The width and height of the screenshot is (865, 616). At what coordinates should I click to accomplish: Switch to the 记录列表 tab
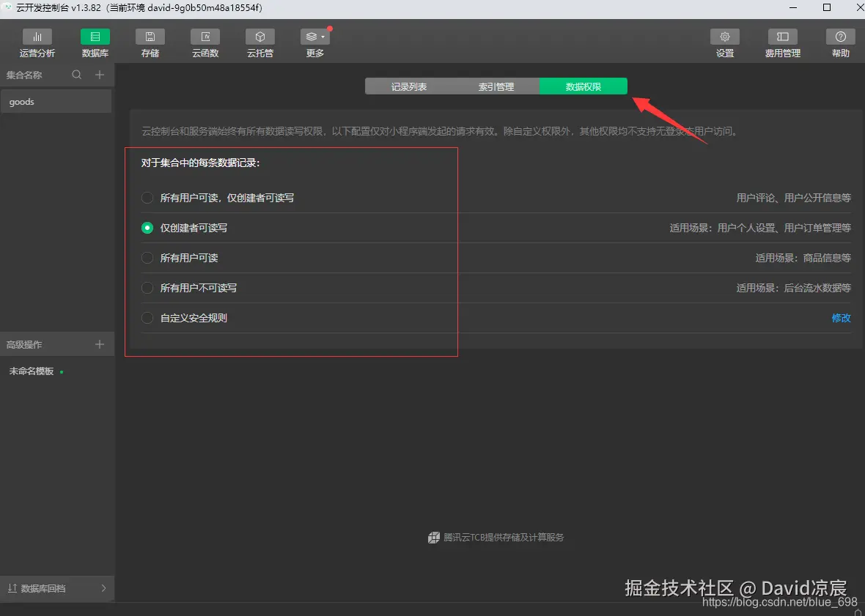point(408,86)
